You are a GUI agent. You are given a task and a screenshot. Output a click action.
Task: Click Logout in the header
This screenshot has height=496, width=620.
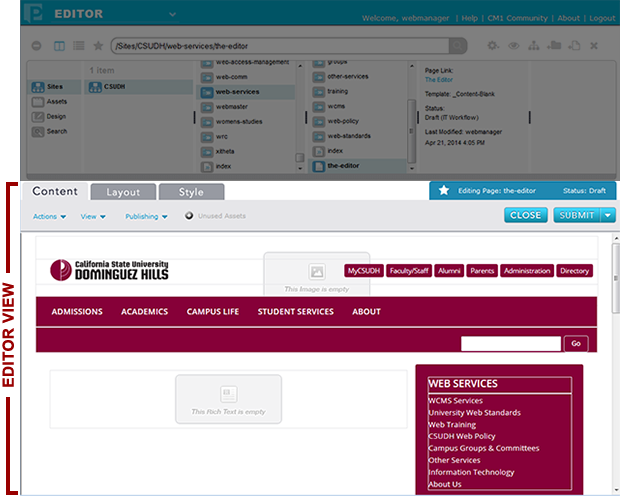coord(602,18)
